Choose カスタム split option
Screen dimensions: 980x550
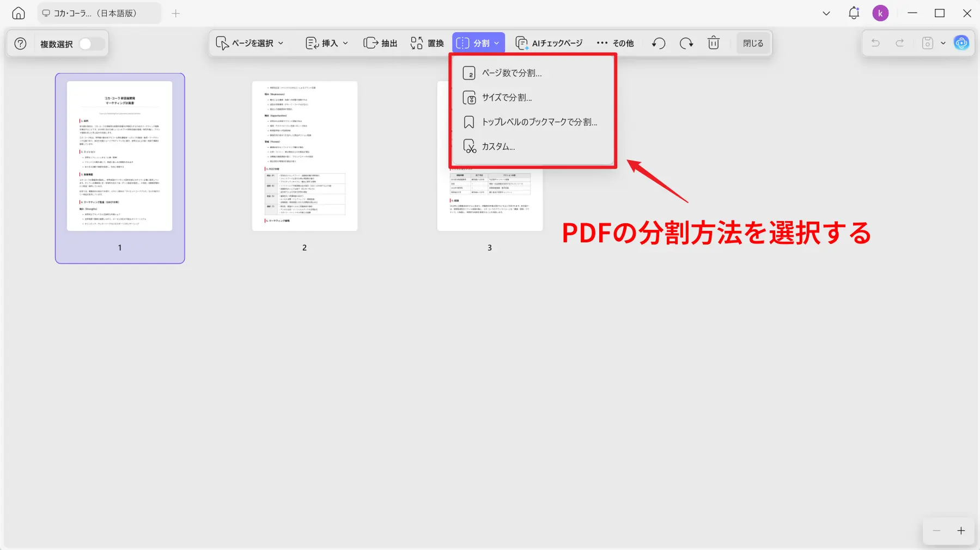coord(533,146)
